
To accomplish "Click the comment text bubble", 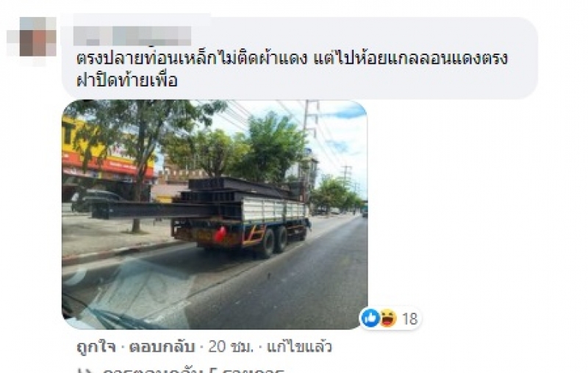I will [x=300, y=58].
